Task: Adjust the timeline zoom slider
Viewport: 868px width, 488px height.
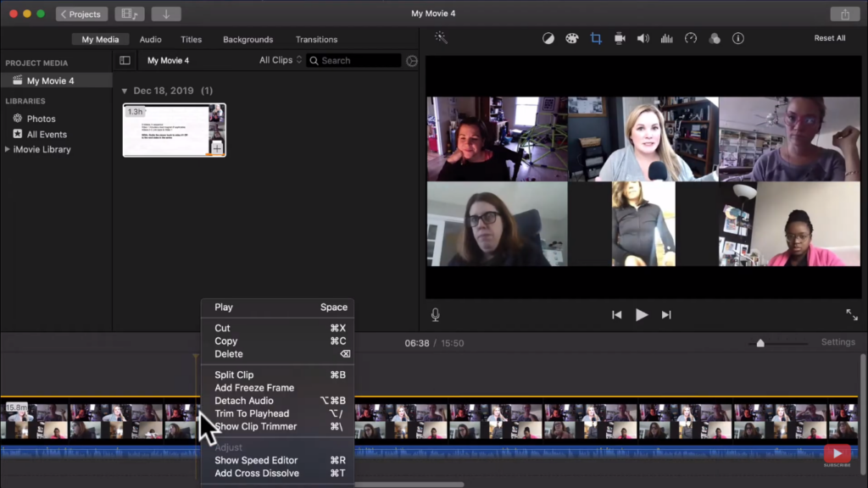Action: pos(760,343)
